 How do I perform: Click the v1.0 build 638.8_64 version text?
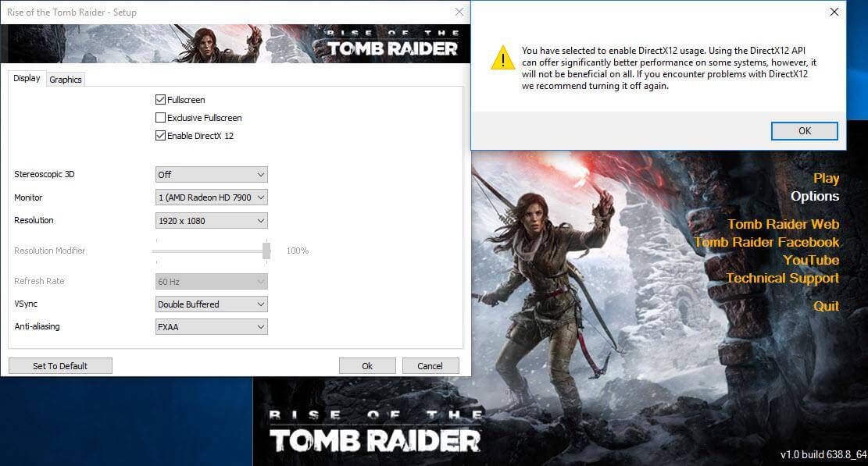823,454
